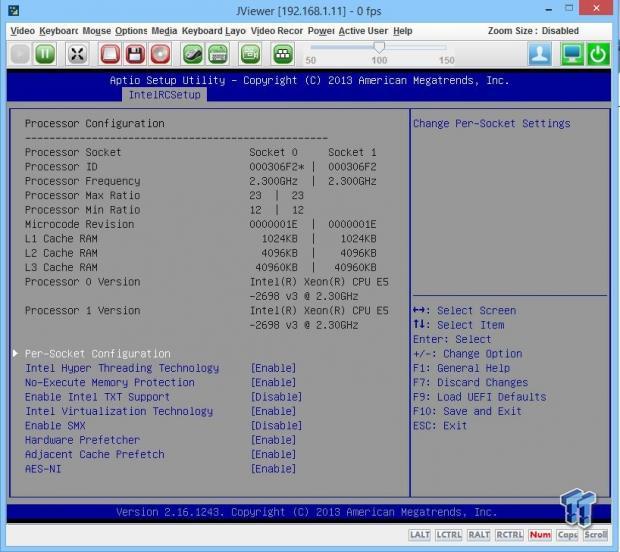Open the Options menu

(131, 31)
